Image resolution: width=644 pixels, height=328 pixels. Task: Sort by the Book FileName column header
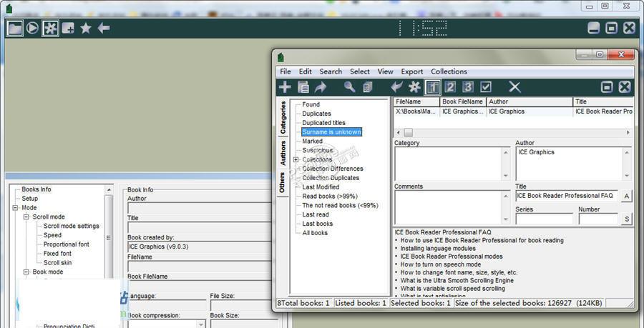(463, 101)
